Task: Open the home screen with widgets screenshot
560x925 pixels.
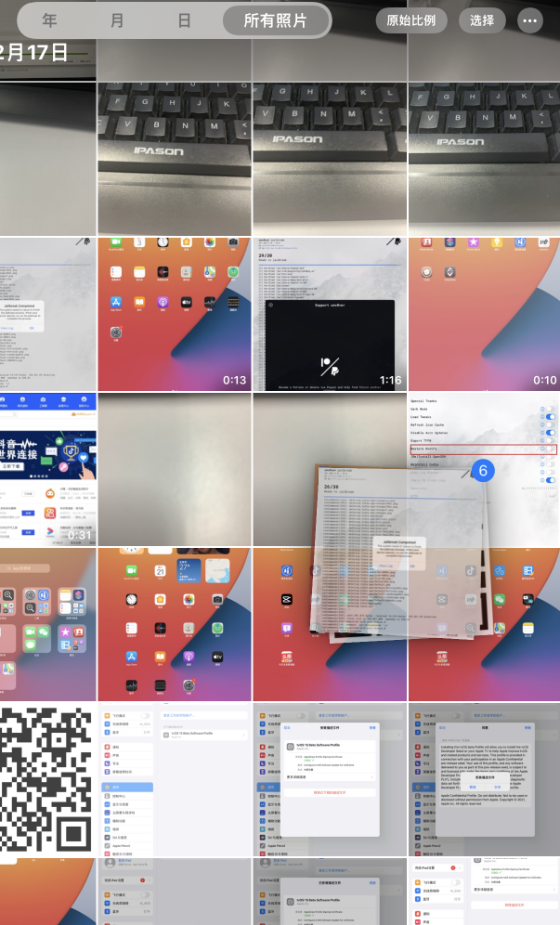Action: [174, 623]
